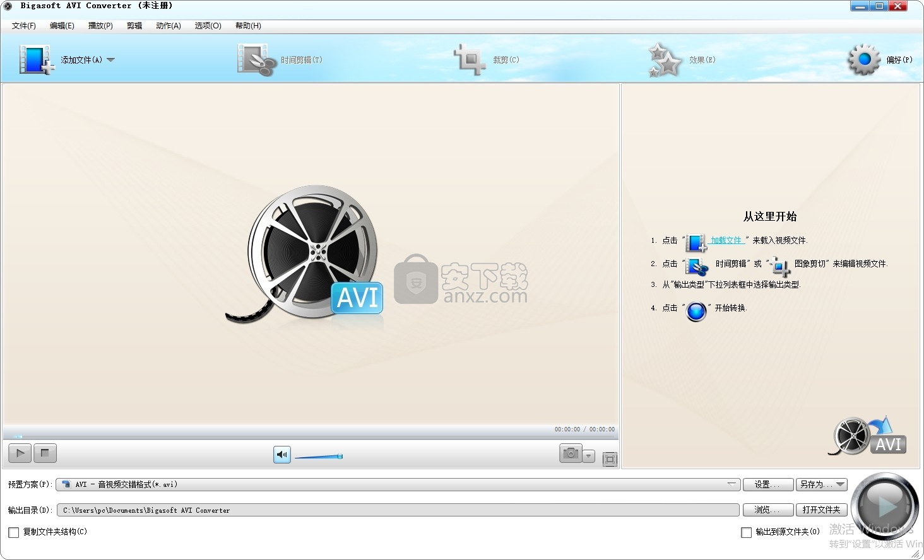The width and height of the screenshot is (924, 560).
Task: Click the Add File film icon
Action: 36,60
